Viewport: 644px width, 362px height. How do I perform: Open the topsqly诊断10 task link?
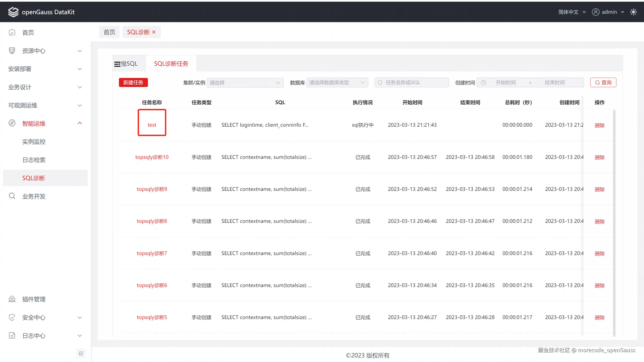[x=152, y=157]
